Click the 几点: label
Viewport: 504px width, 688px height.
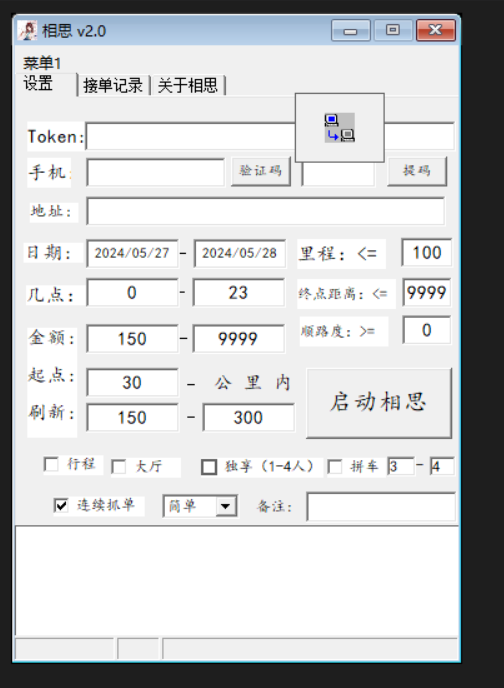coord(50,294)
